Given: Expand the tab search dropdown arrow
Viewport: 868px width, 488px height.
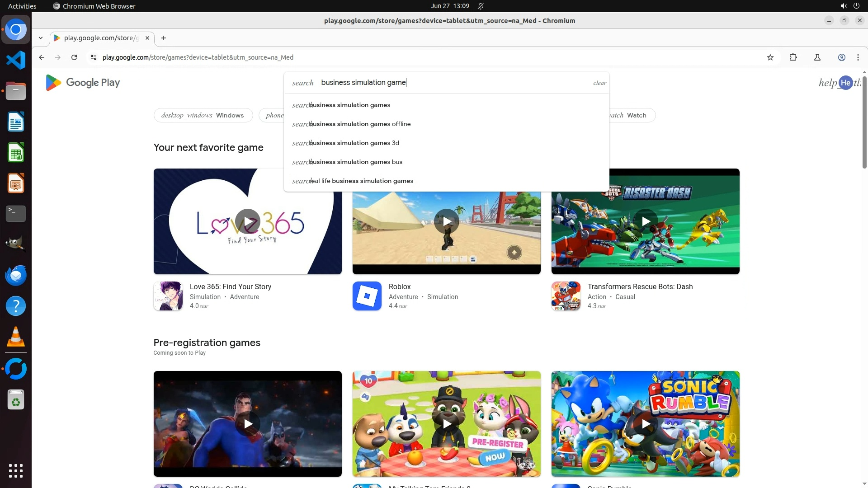Looking at the screenshot, I should (41, 38).
